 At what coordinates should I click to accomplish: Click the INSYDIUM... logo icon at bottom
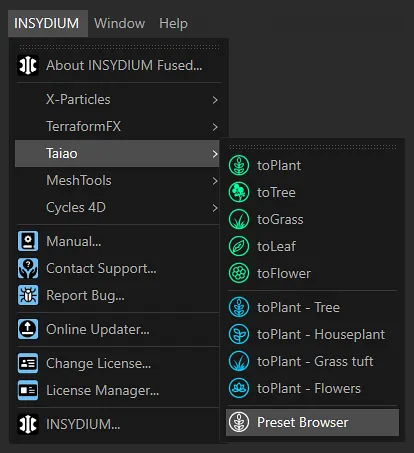pos(28,424)
